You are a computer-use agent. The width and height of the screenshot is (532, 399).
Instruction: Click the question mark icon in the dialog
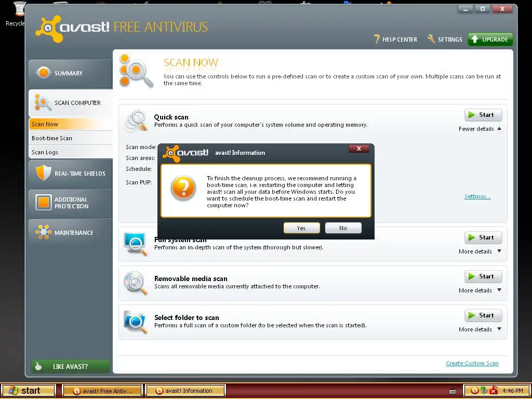tap(183, 188)
